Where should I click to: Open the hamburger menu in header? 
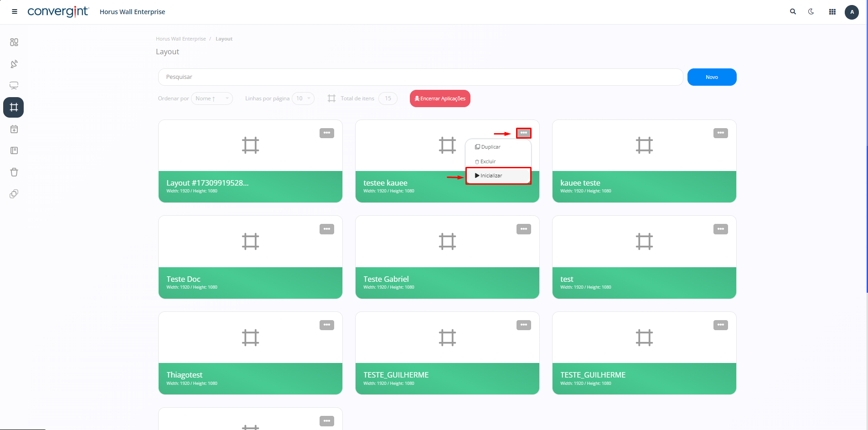click(x=15, y=12)
